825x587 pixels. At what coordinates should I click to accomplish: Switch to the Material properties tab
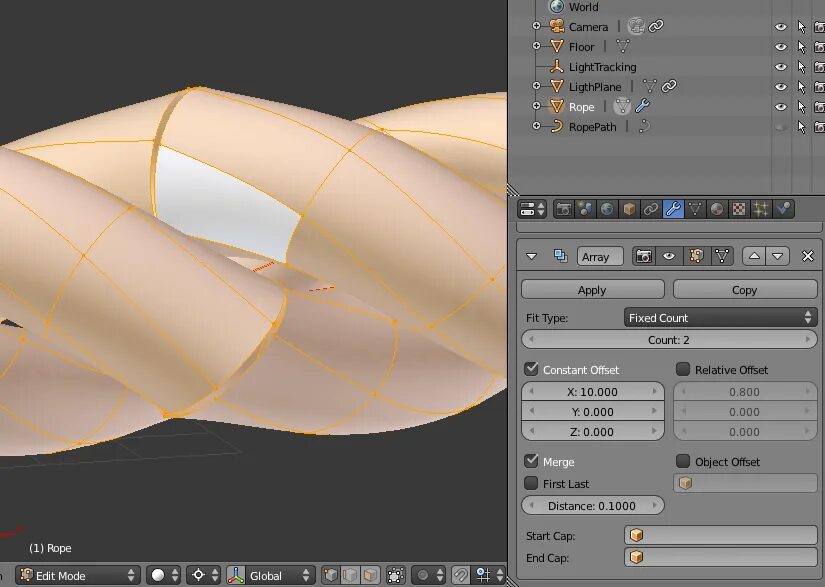716,209
